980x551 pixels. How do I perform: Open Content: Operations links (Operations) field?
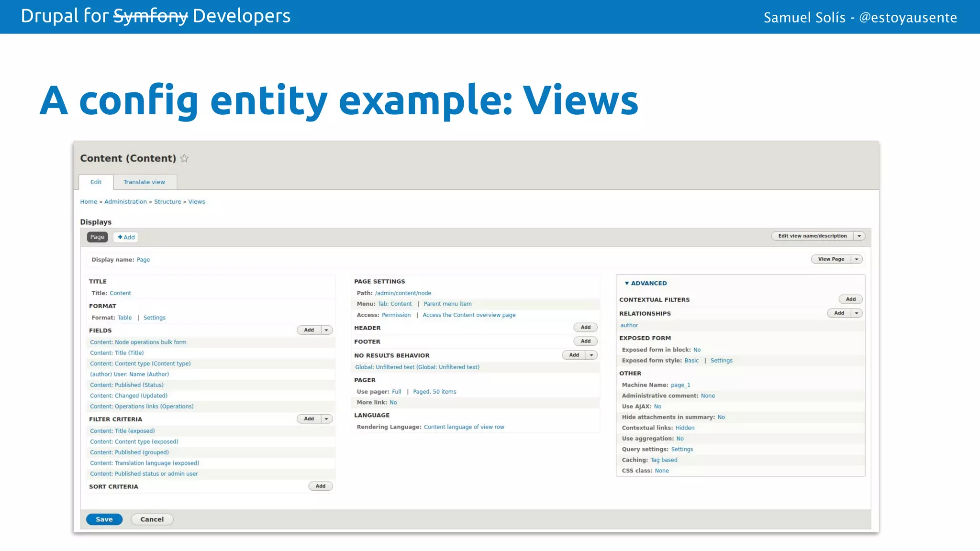click(x=142, y=407)
